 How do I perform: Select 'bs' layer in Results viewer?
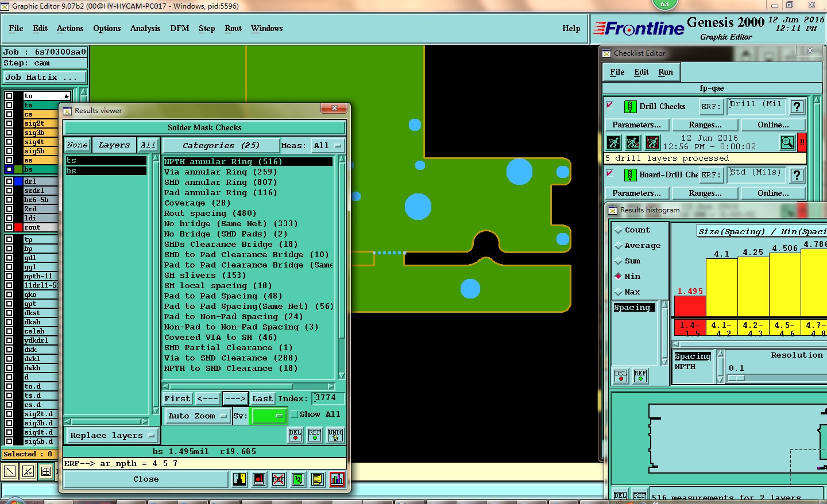click(x=106, y=171)
